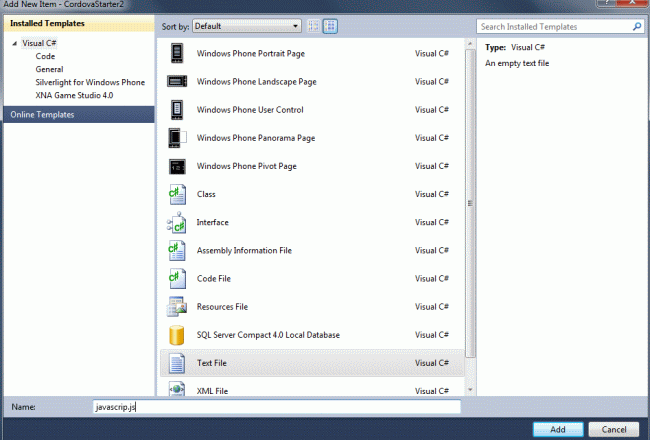Click 'Visual C#' in the Text File row
The width and height of the screenshot is (650, 440).
pyautogui.click(x=432, y=363)
